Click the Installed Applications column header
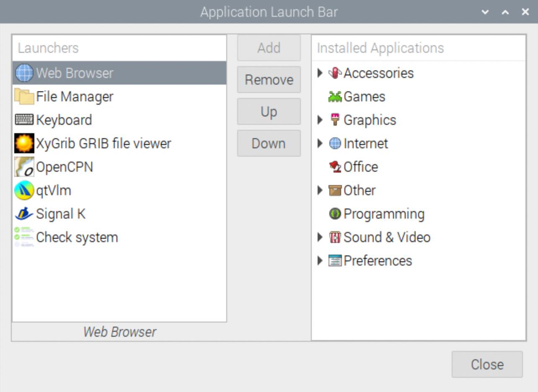The height and width of the screenshot is (392, 538). 419,48
